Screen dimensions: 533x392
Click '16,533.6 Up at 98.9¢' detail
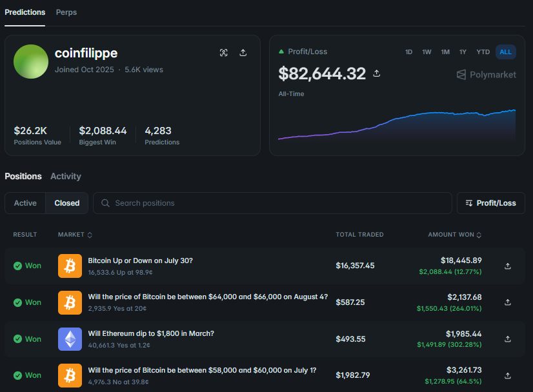point(120,273)
